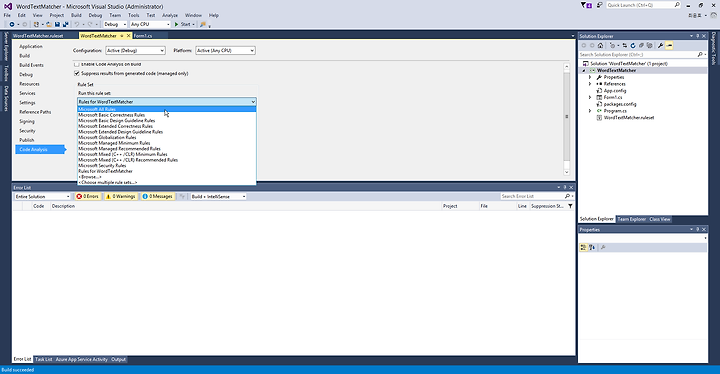Screen dimensions: 720x374
Task: Open the Reference Paths properties page
Action: tap(35, 112)
